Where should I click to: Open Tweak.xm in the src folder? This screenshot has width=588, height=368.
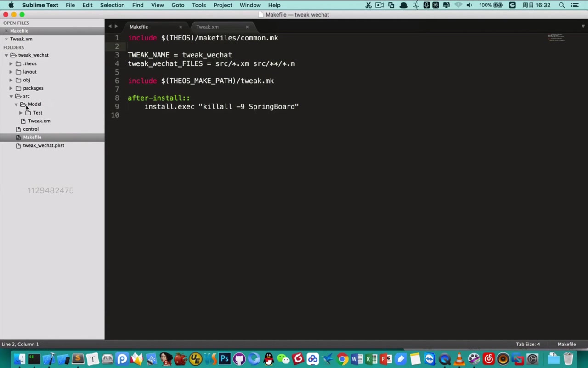pyautogui.click(x=39, y=121)
